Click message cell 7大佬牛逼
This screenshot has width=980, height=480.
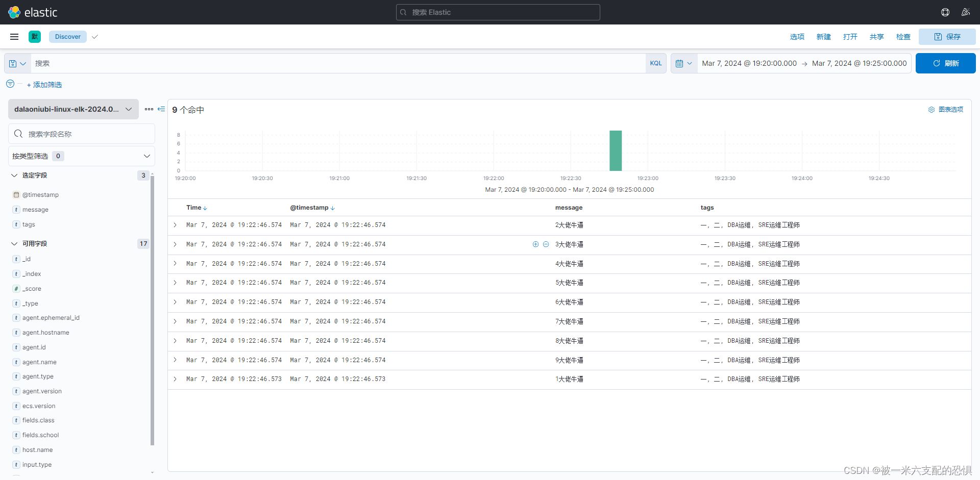pos(569,321)
